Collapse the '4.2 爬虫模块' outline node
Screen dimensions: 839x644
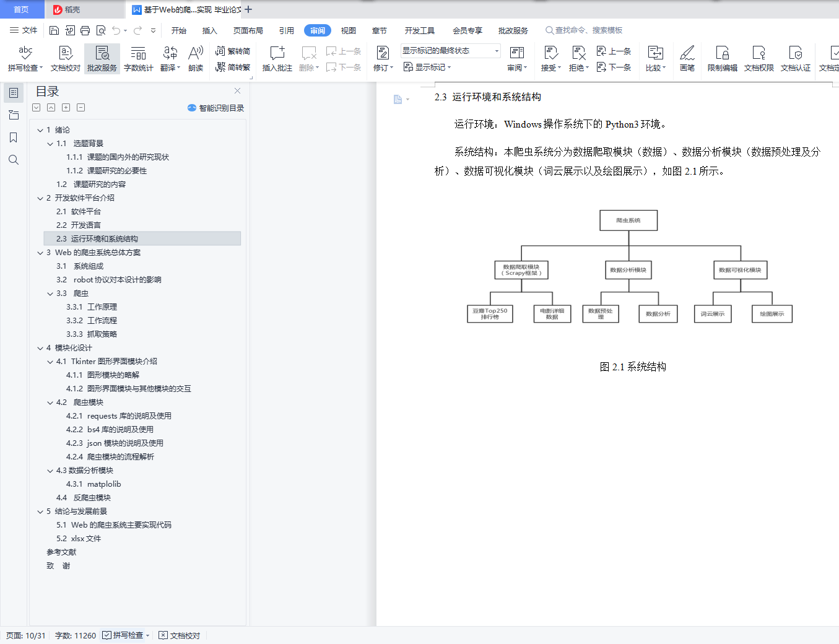click(50, 402)
